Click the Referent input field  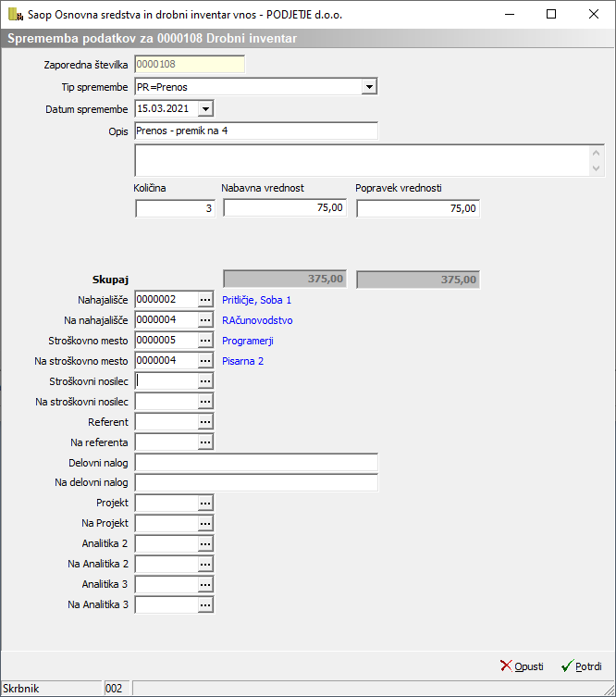click(166, 422)
